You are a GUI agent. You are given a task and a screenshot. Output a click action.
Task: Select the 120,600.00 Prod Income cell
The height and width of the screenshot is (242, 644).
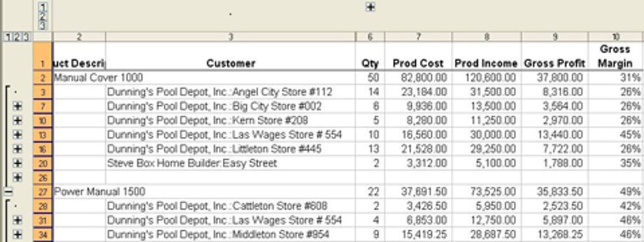tap(487, 78)
